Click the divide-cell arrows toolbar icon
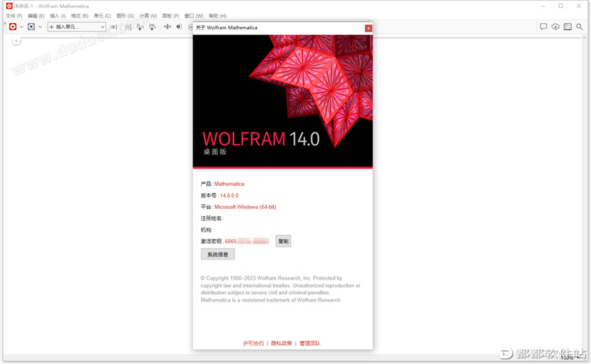Viewport: 591px width, 364px height. 167,27
